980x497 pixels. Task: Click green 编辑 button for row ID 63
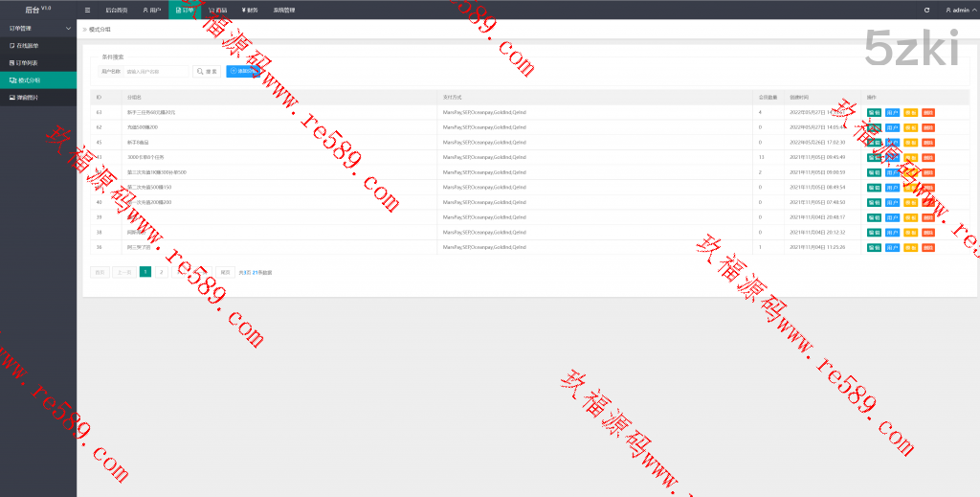874,112
